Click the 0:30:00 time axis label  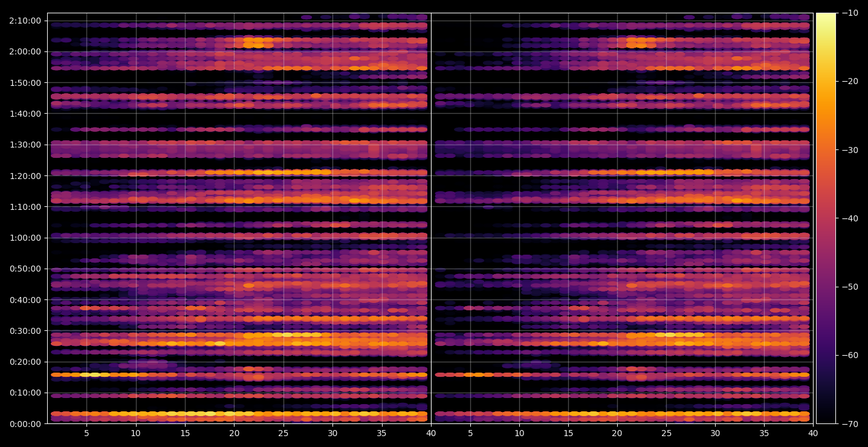(25, 331)
